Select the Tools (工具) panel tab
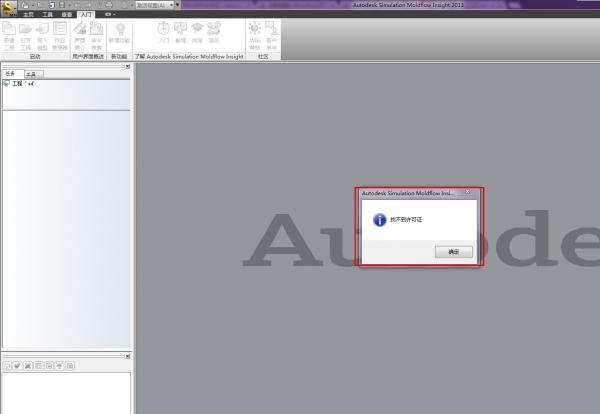 pyautogui.click(x=34, y=74)
